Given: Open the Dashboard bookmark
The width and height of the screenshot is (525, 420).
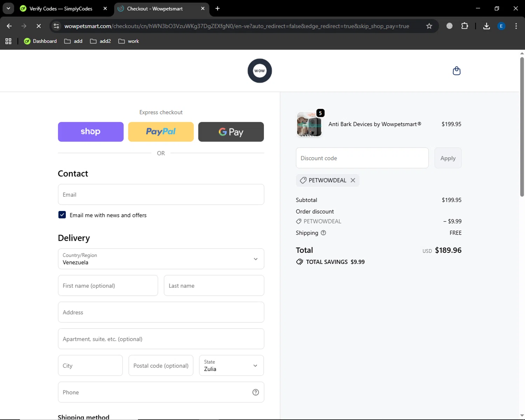Looking at the screenshot, I should (x=40, y=41).
